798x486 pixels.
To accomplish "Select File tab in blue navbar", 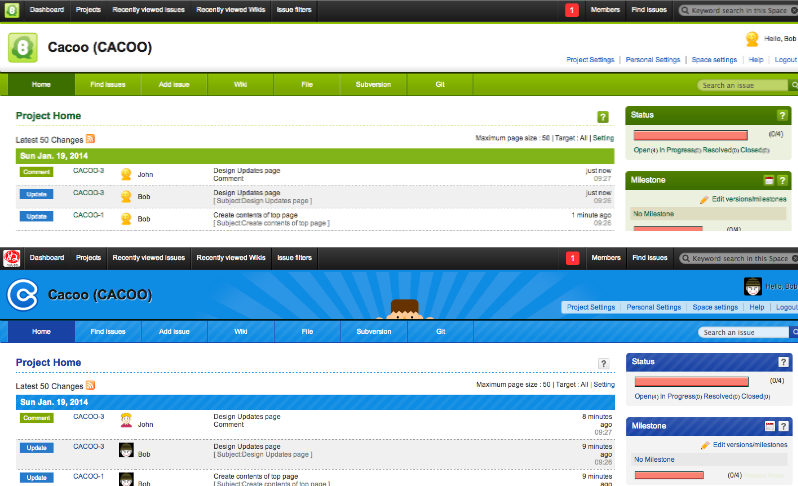I will point(307,331).
